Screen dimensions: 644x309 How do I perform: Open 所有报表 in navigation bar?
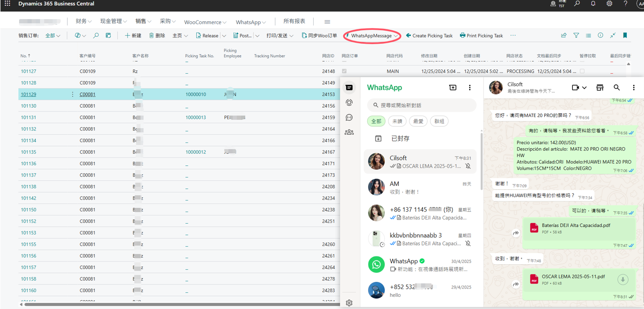tap(295, 21)
